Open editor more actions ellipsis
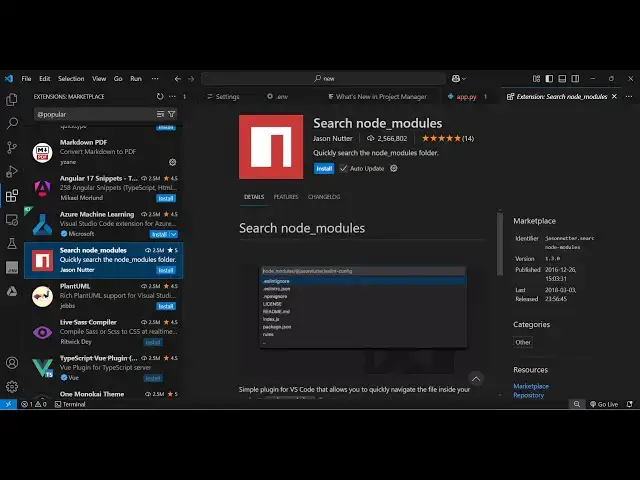The width and height of the screenshot is (640, 480). click(629, 96)
